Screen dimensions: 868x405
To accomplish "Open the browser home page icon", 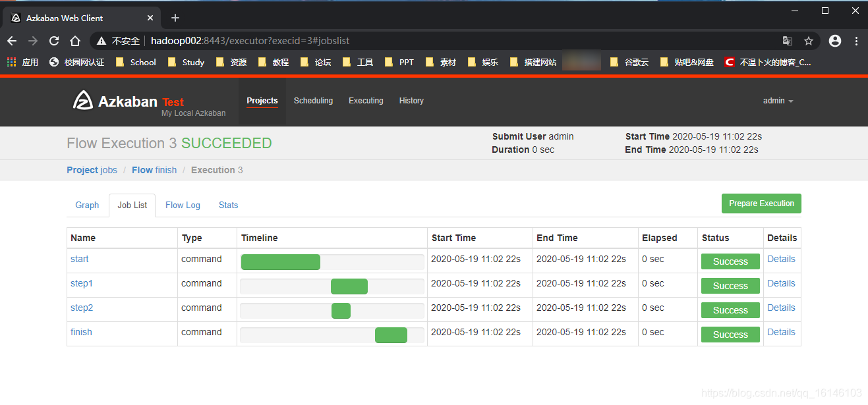I will tap(75, 41).
